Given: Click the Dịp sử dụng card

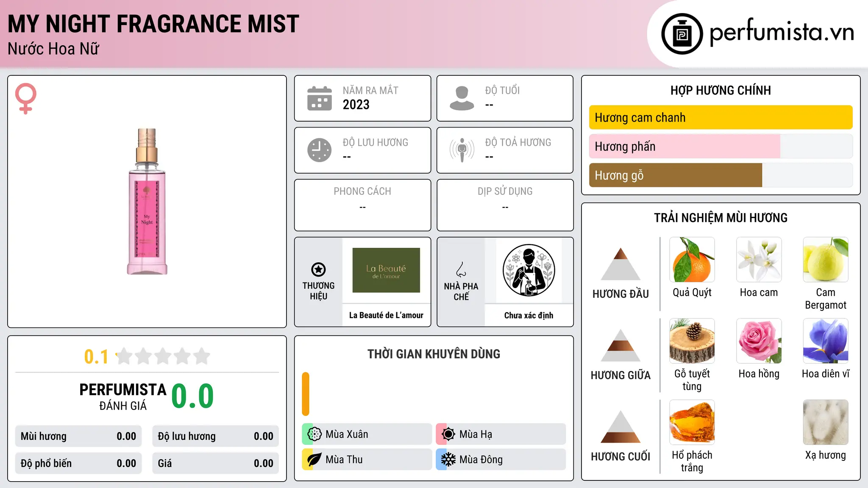Looking at the screenshot, I should (505, 205).
